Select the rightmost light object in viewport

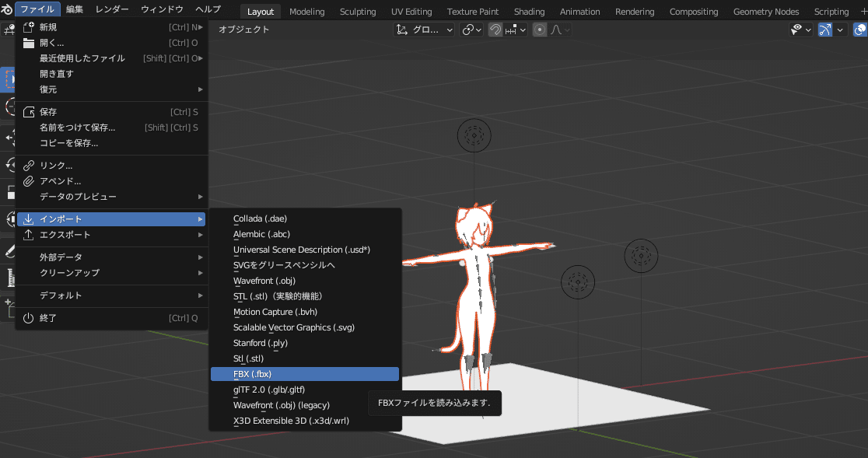click(x=641, y=256)
